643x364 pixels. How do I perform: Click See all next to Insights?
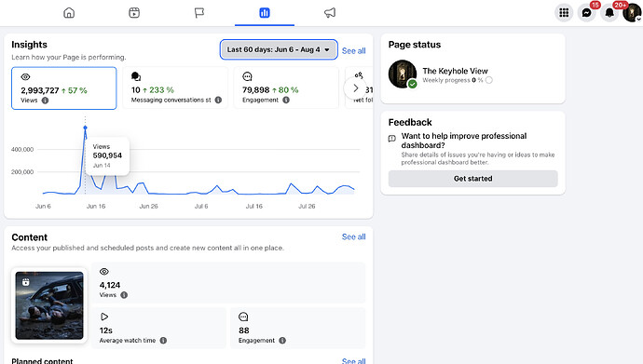(x=353, y=51)
